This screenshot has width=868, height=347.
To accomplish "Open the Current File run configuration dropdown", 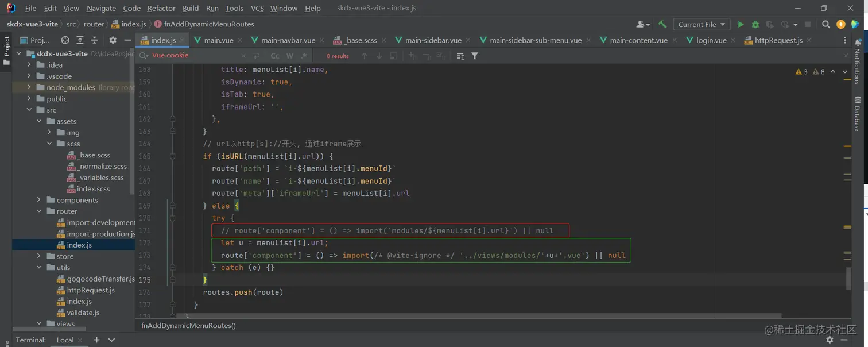I will pyautogui.click(x=702, y=24).
